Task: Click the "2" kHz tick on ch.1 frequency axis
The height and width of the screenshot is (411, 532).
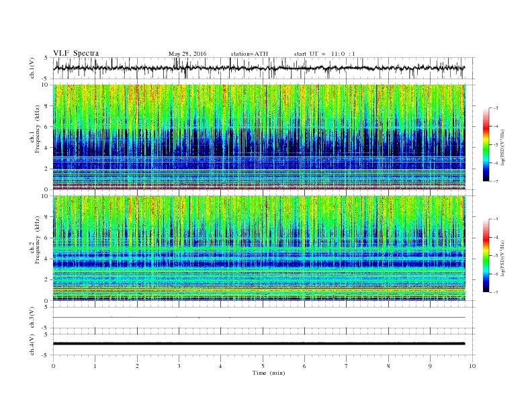Action: pyautogui.click(x=47, y=169)
